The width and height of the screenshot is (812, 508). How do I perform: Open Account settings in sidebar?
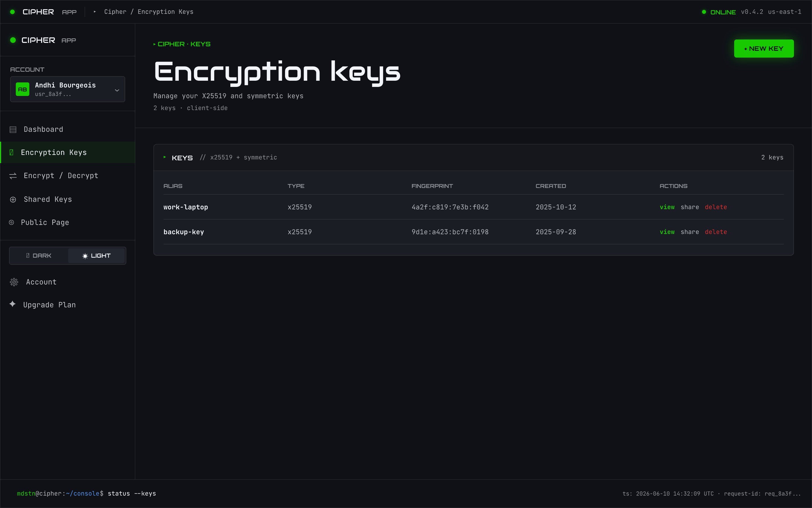click(67, 282)
